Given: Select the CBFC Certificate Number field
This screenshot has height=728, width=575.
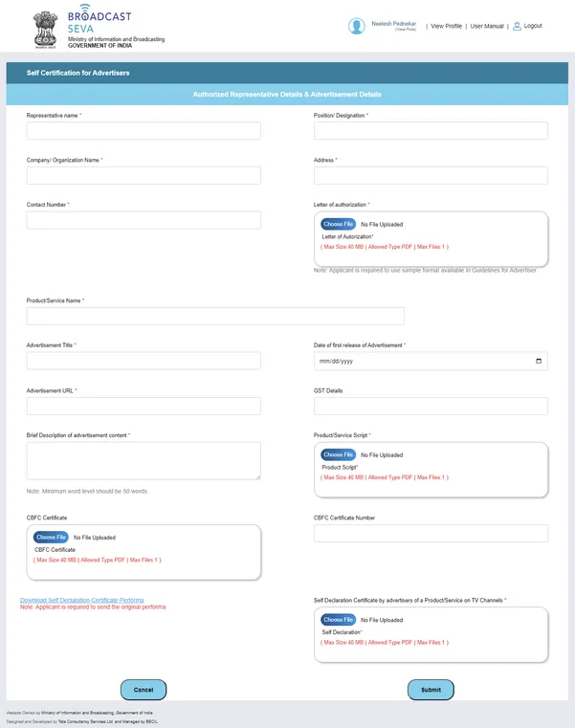Looking at the screenshot, I should click(x=431, y=534).
